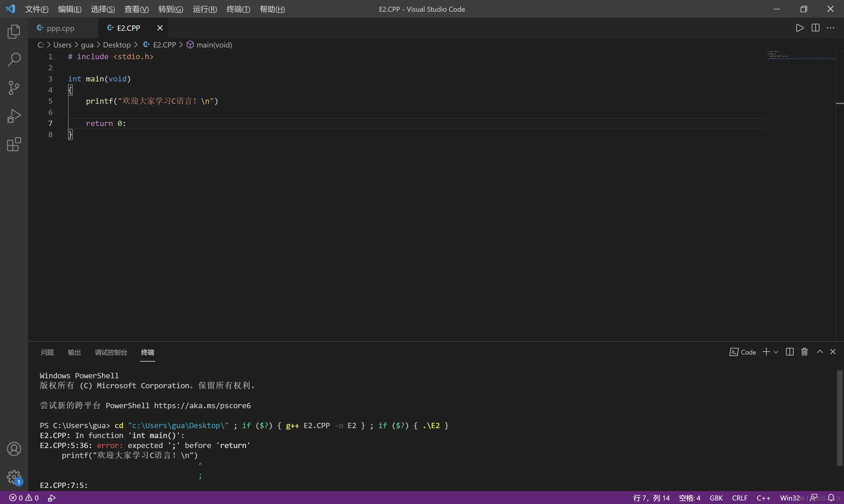Expand the new terminal launch profile dropdown

coord(776,352)
